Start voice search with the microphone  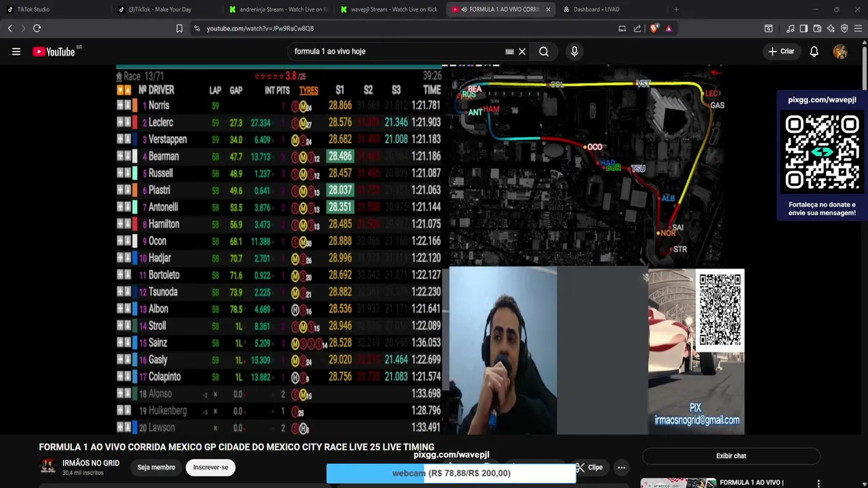(574, 52)
